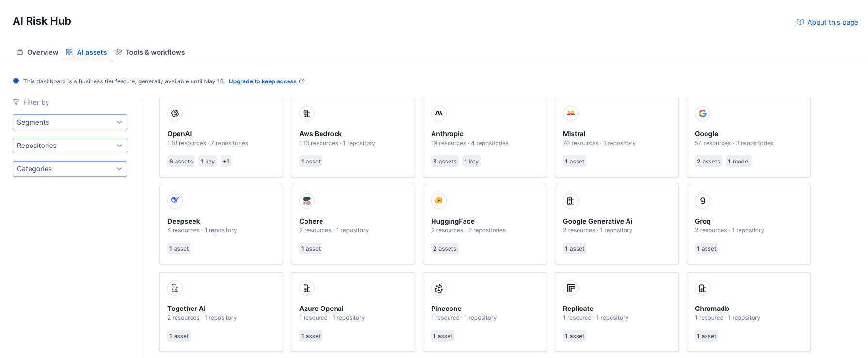Click the Google logo icon

[703, 114]
